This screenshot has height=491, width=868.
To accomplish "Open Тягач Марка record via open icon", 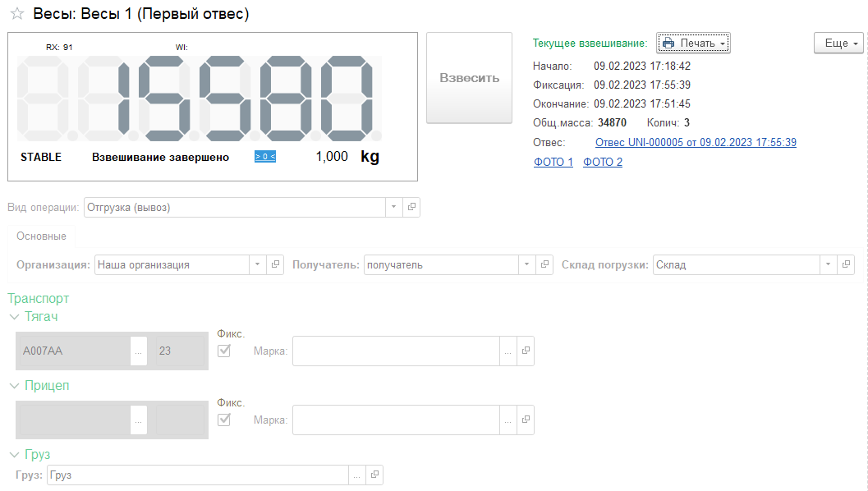I will [526, 351].
